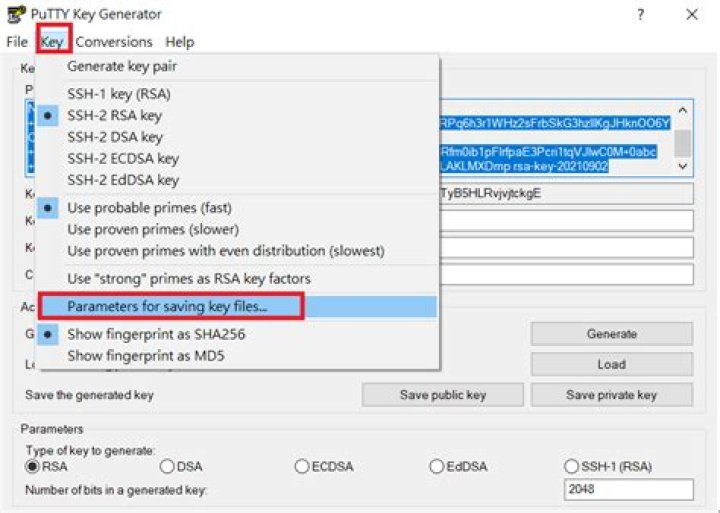The width and height of the screenshot is (720, 513).
Task: Open the Conversions menu
Action: (x=114, y=42)
